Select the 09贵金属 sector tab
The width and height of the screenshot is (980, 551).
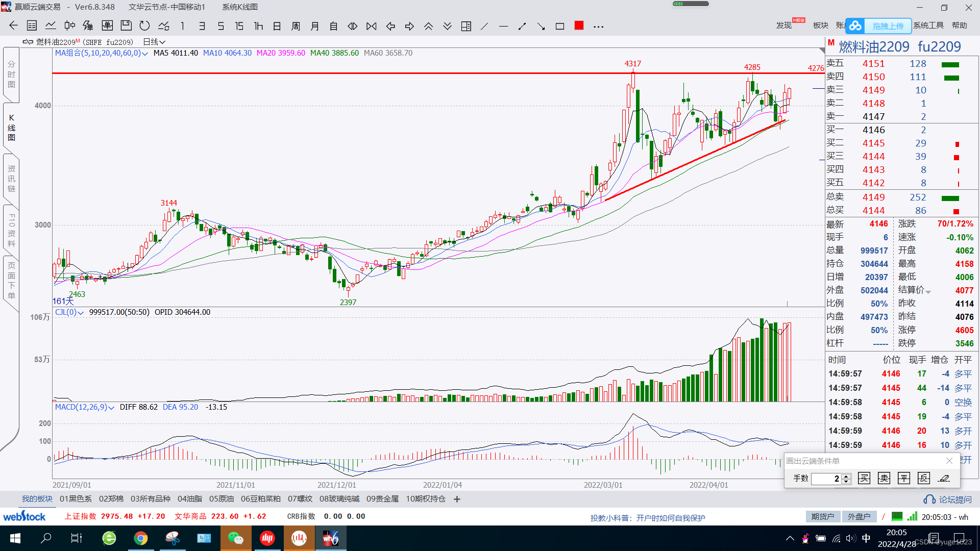pos(382,499)
